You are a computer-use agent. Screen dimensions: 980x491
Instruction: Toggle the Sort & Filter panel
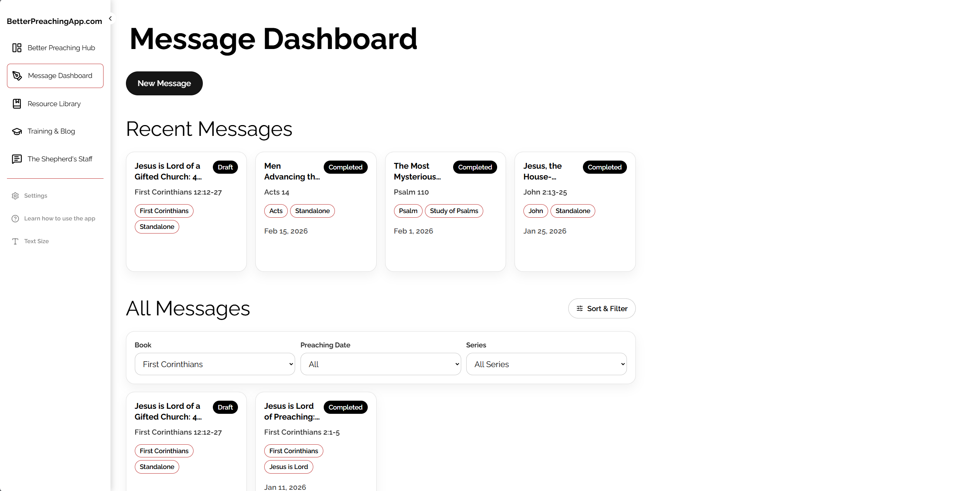pyautogui.click(x=601, y=308)
